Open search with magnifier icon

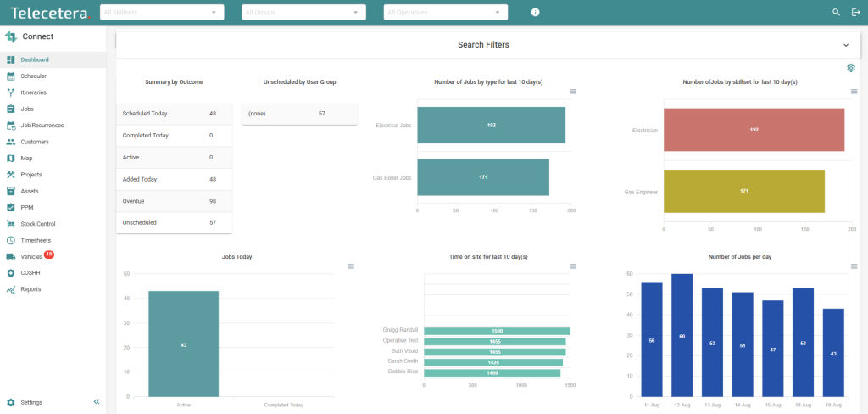(836, 12)
